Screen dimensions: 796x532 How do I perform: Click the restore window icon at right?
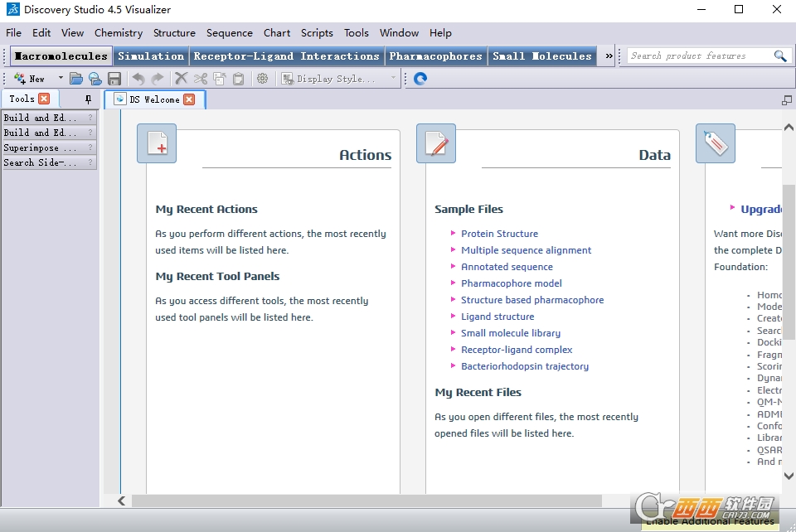pyautogui.click(x=787, y=100)
